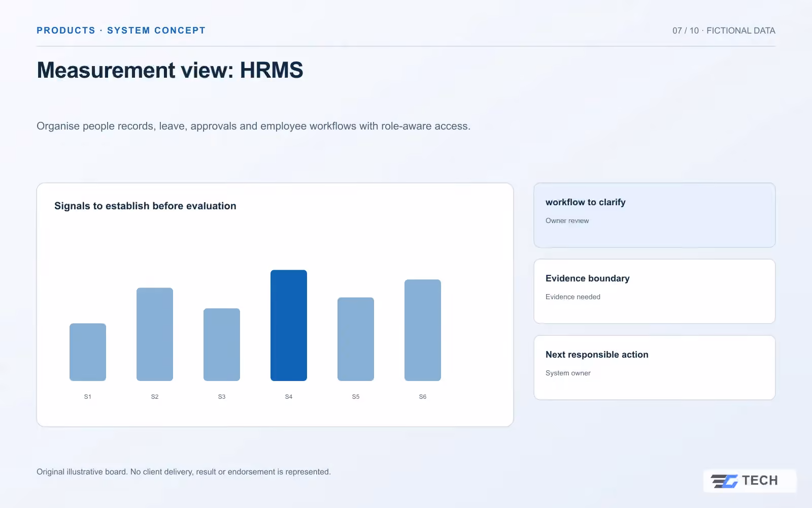Click the 'Organise people records' description text
812x508 pixels.
click(x=253, y=126)
